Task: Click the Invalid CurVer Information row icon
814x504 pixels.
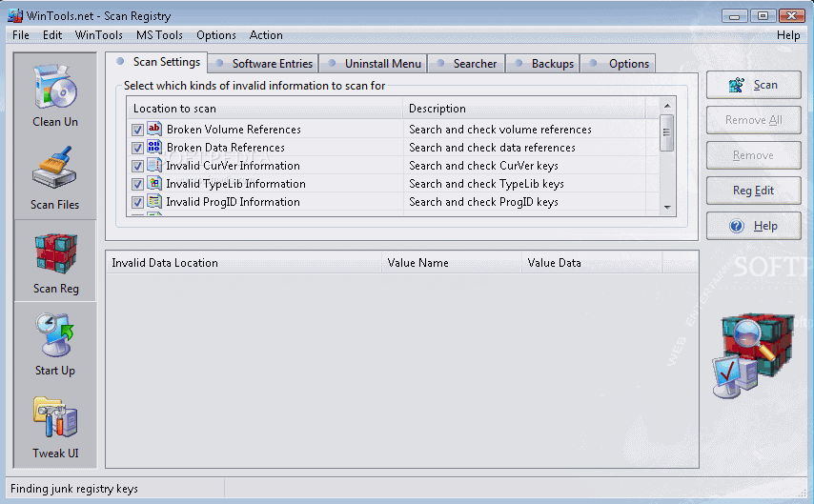Action: coord(154,165)
